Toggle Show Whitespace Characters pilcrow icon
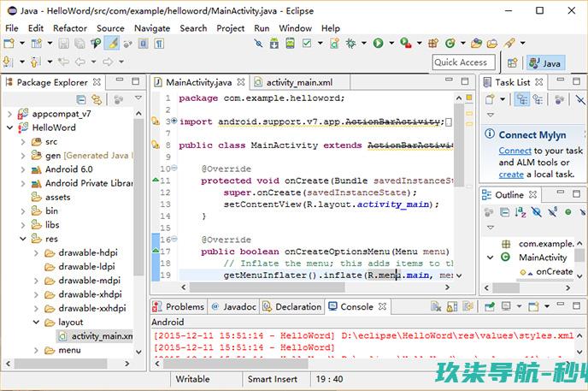 tap(159, 44)
